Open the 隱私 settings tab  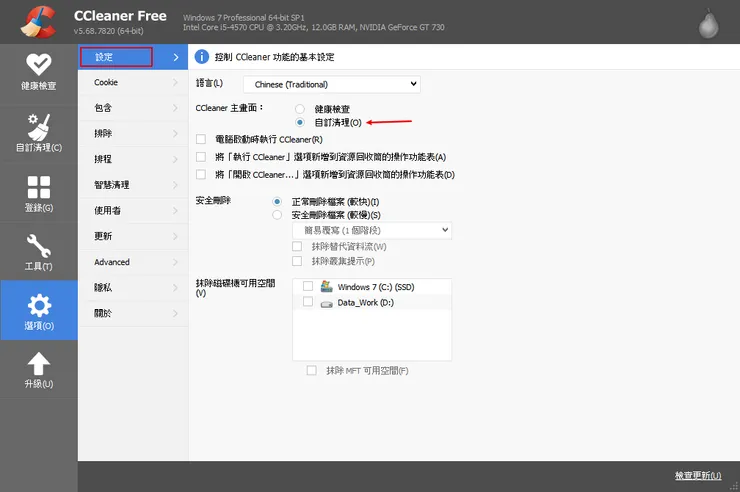[x=133, y=287]
